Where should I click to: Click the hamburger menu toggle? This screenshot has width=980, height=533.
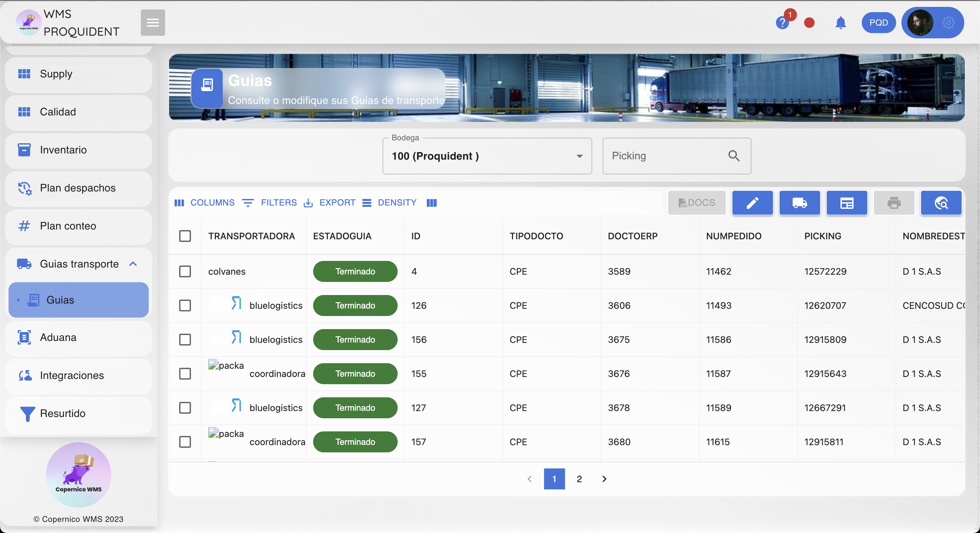[153, 23]
